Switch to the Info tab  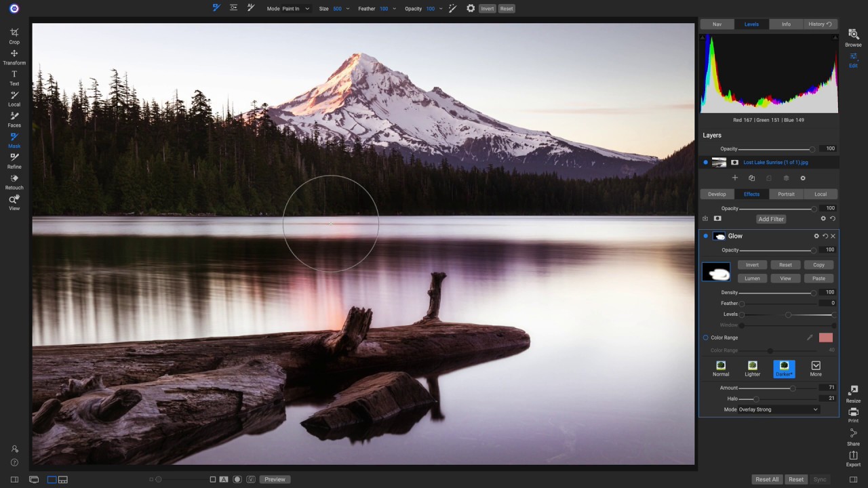[x=786, y=24]
